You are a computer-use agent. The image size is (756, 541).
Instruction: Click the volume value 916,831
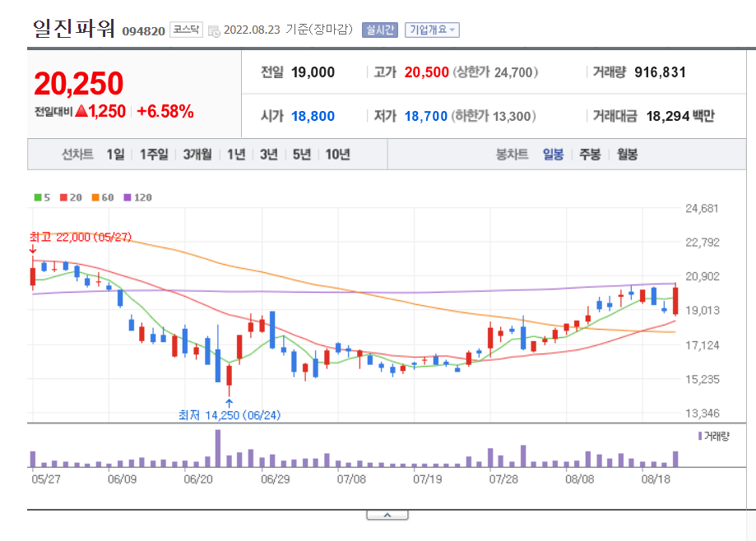pos(660,72)
